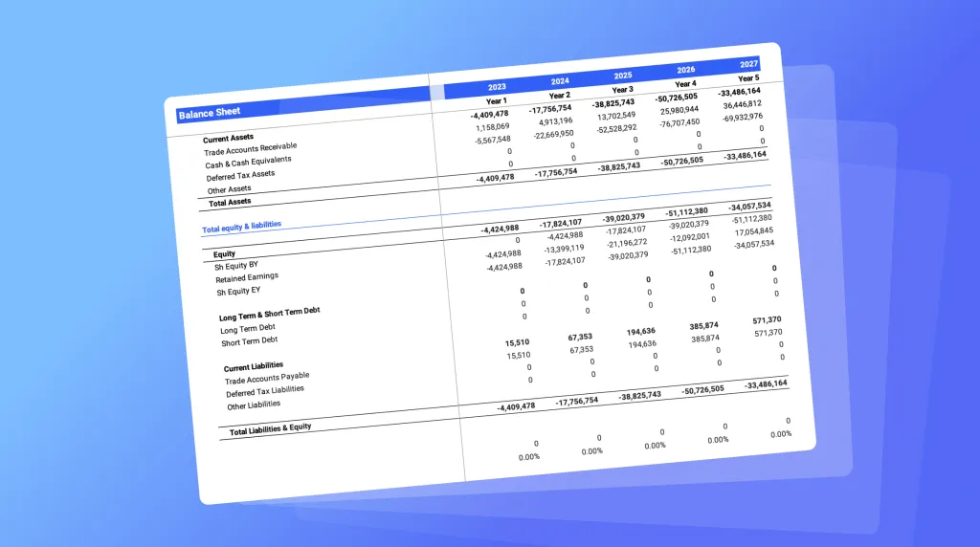980x547 pixels.
Task: Select the Trade Accounts Receivable row label
Action: coord(250,149)
